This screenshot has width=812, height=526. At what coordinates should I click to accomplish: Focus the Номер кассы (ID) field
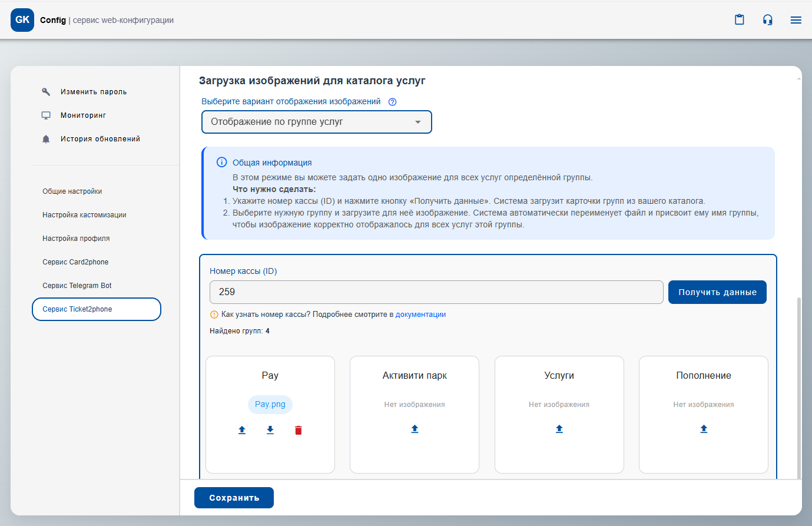[436, 292]
